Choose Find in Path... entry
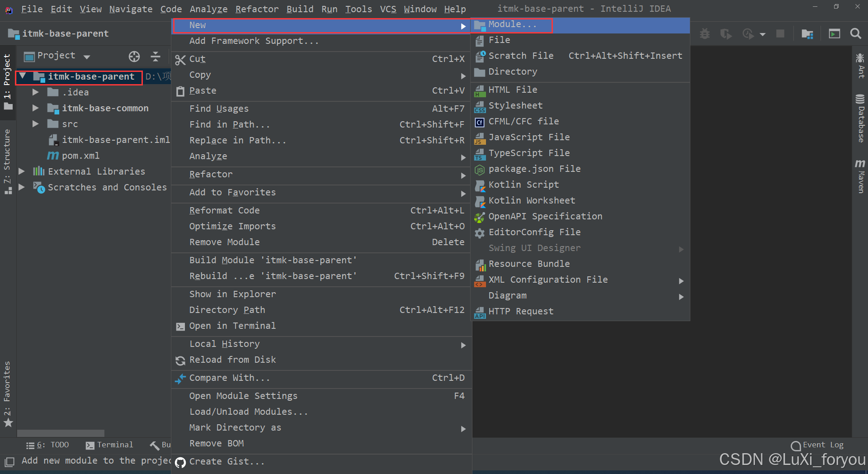Image resolution: width=868 pixels, height=474 pixels. pos(321,125)
